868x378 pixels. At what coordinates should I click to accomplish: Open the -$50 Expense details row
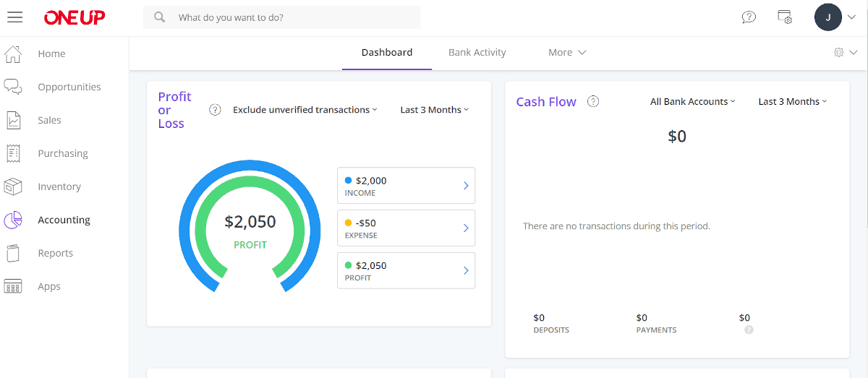pyautogui.click(x=406, y=228)
